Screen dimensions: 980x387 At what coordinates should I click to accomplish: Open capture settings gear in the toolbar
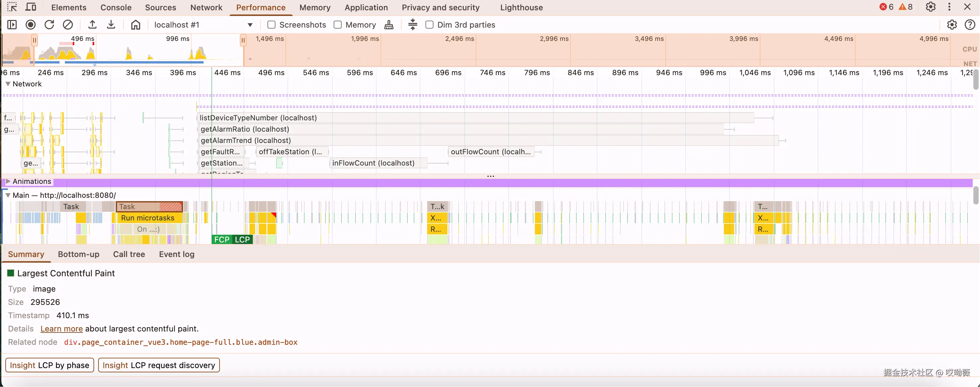pos(951,25)
